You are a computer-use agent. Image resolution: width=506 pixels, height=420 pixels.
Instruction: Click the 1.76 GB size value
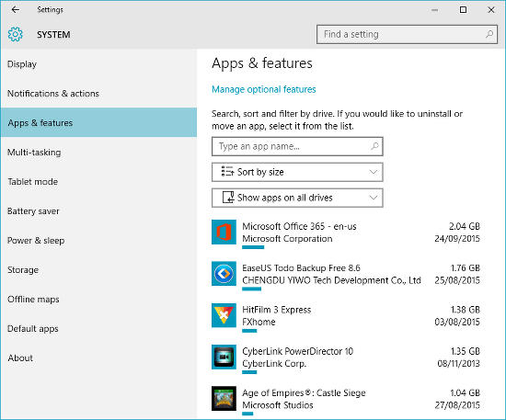465,267
